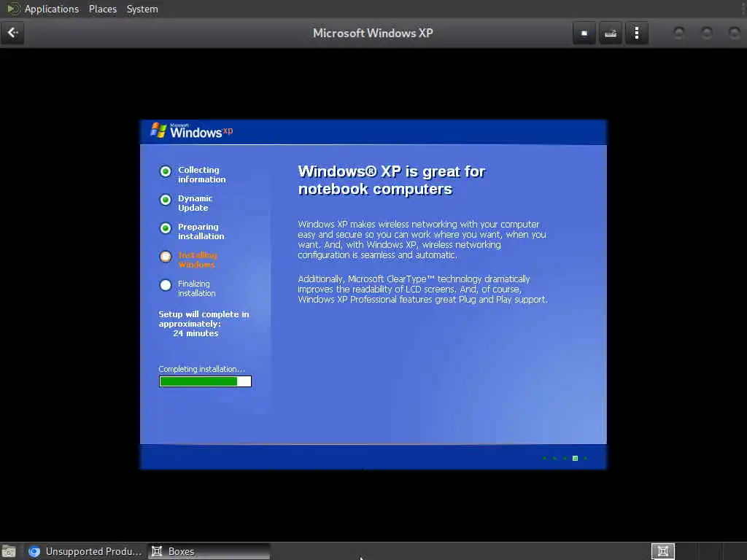This screenshot has width=747, height=560.
Task: Click the fullscreen toggle button in Boxes header
Action: tap(584, 33)
